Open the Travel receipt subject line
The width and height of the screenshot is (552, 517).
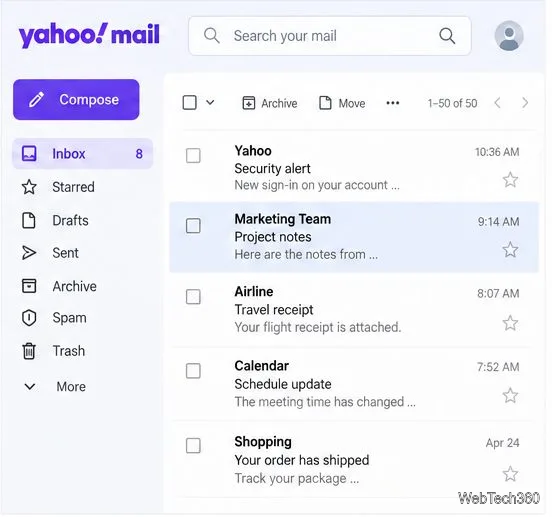[x=274, y=310]
